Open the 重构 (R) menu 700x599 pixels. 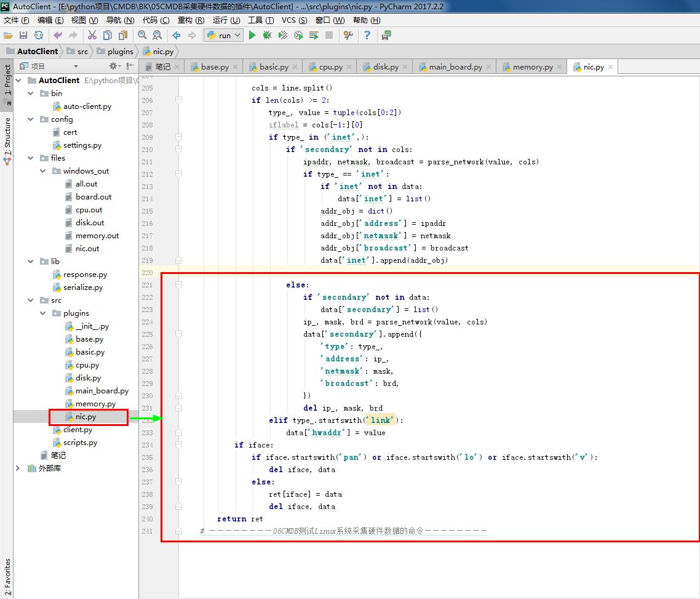191,20
